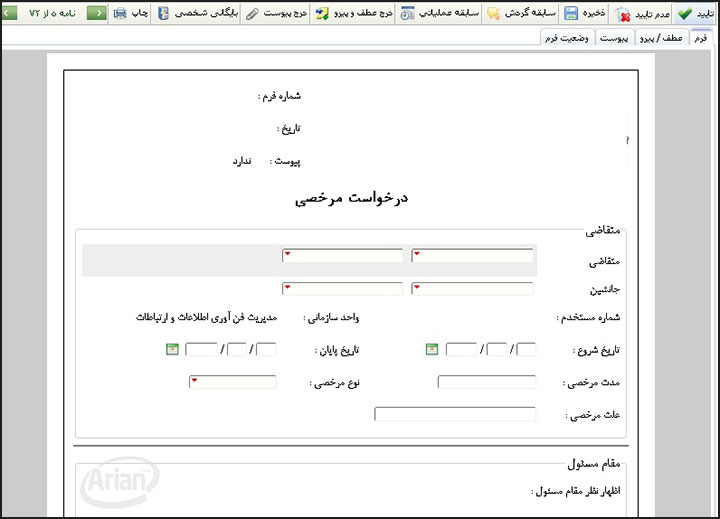Click the rightmost box of تاریخ پایان
Image resolution: width=720 pixels, height=519 pixels.
(x=266, y=349)
